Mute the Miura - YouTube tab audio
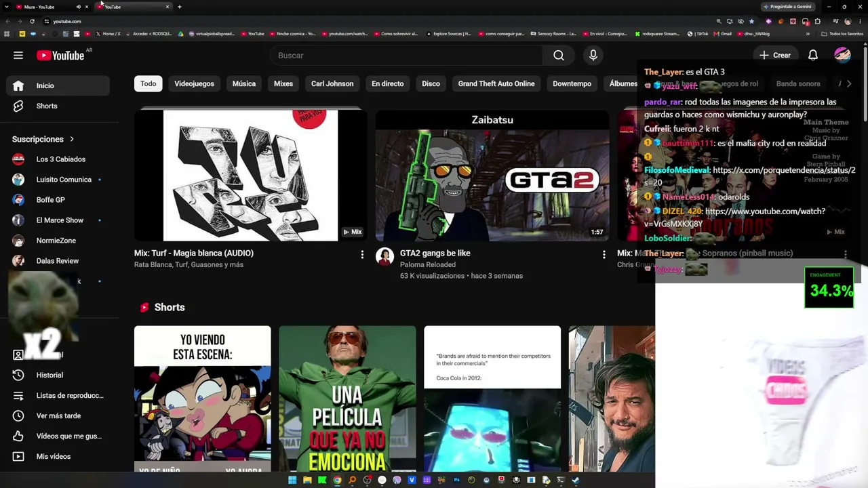Viewport: 868px width, 488px height. tap(78, 7)
